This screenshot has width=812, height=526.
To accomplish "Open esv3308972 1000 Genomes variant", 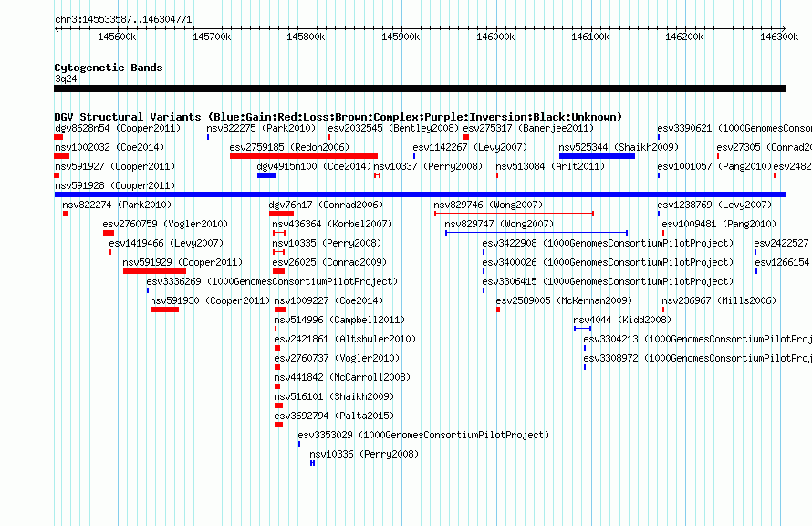I will click(x=697, y=358).
